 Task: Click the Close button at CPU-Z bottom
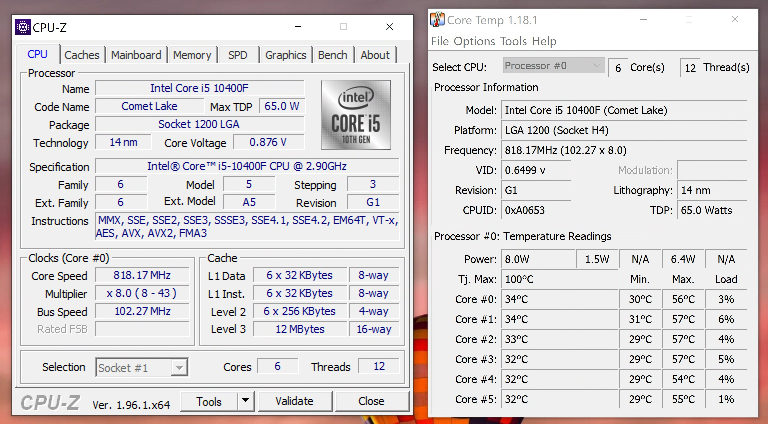click(371, 401)
